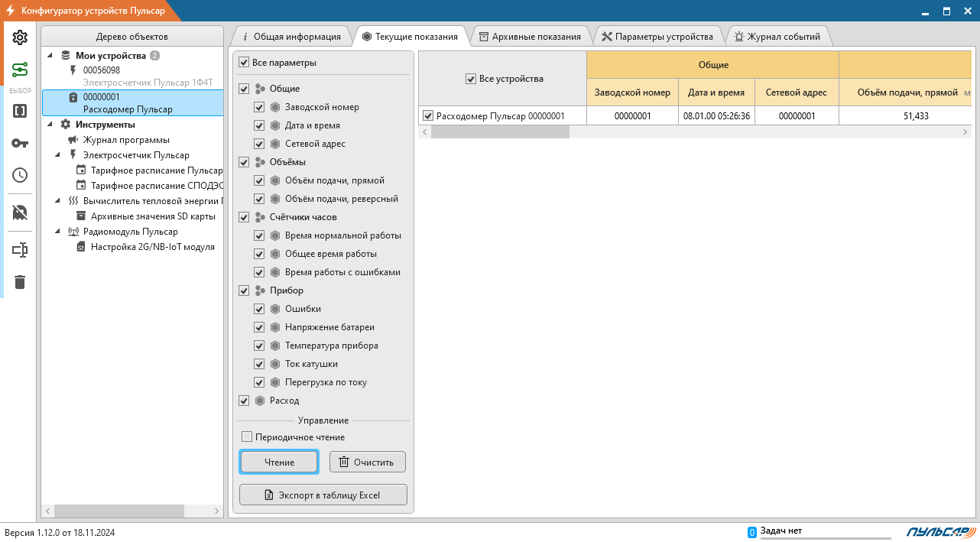Toggle checkbox for Расходомер Пульсар 00000001 row
980x542 pixels.
click(x=428, y=115)
